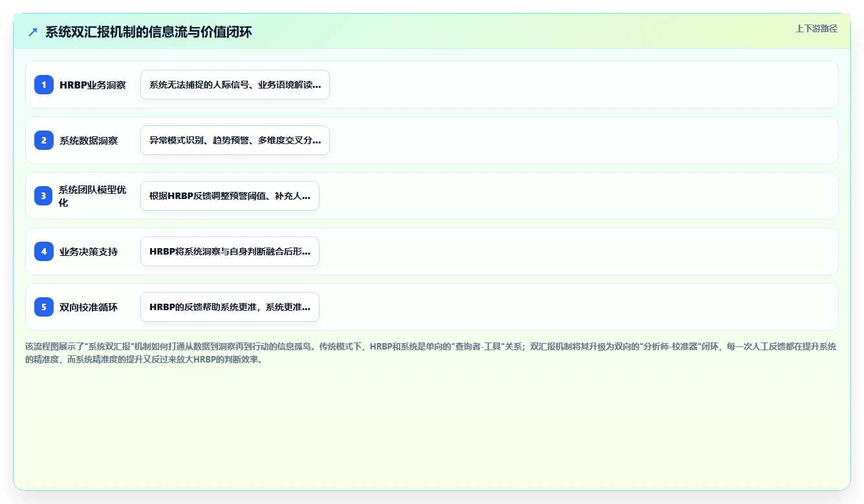Click the 上下游路径 label in header

(816, 28)
